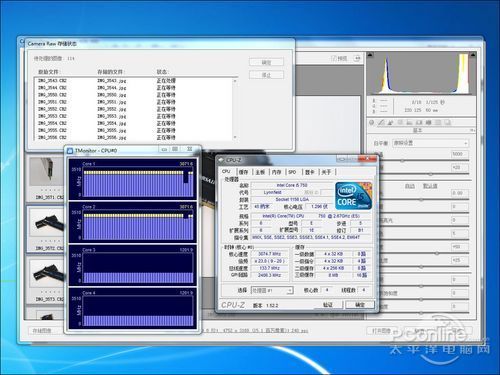
Task: Click the Socket 1156 LGA package value
Action: pyautogui.click(x=292, y=199)
